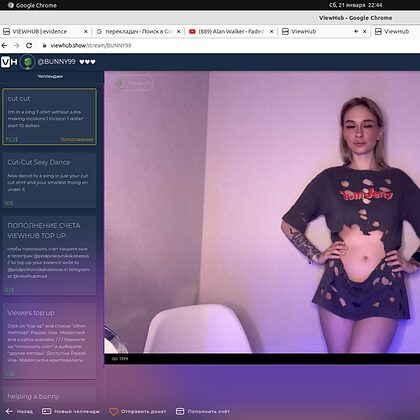Go back with Chrome's back arrow

click(4, 45)
